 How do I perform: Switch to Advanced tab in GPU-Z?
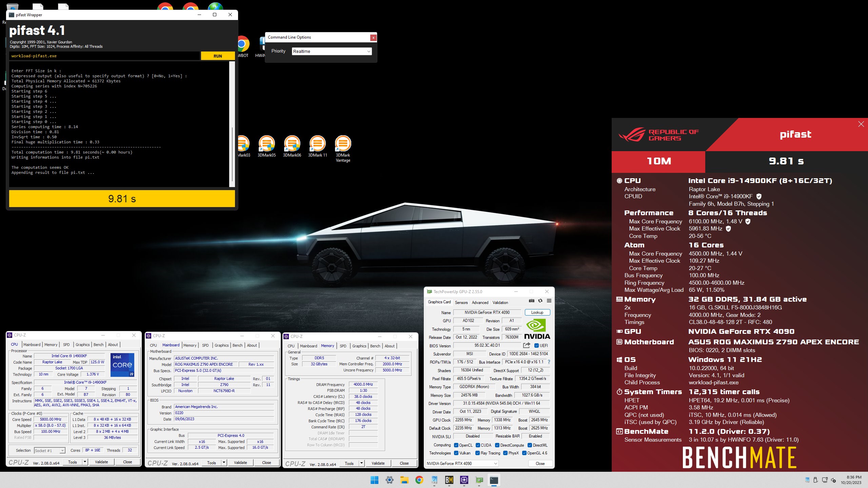[x=480, y=302]
